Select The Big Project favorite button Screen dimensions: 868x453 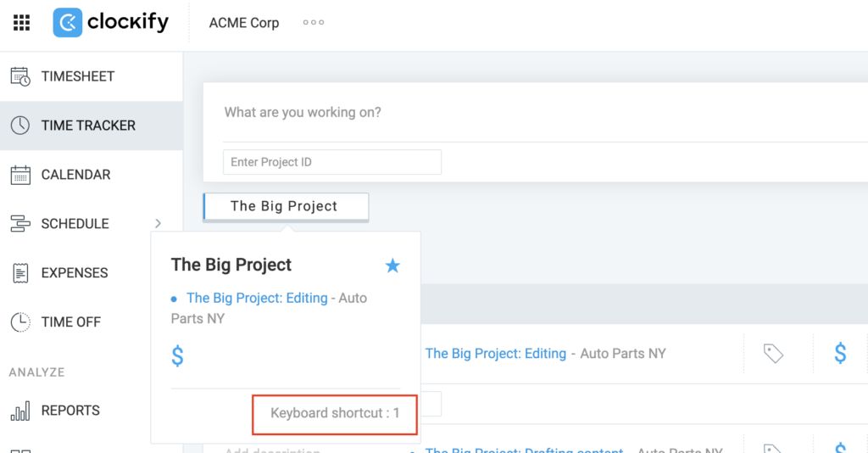[286, 206]
